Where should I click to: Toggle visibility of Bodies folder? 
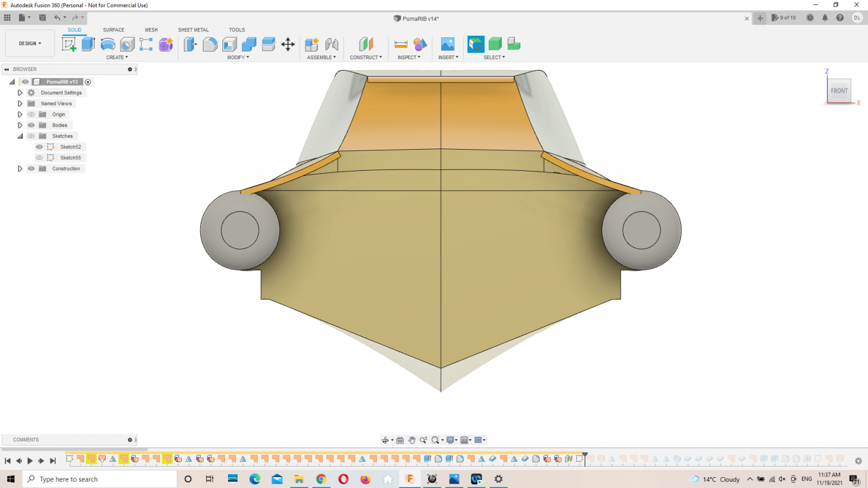31,125
